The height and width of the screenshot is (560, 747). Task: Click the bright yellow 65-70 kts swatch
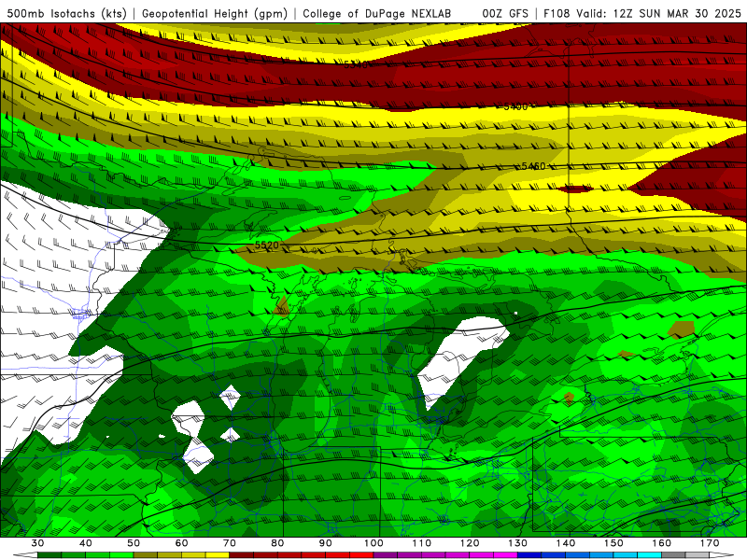(x=218, y=555)
